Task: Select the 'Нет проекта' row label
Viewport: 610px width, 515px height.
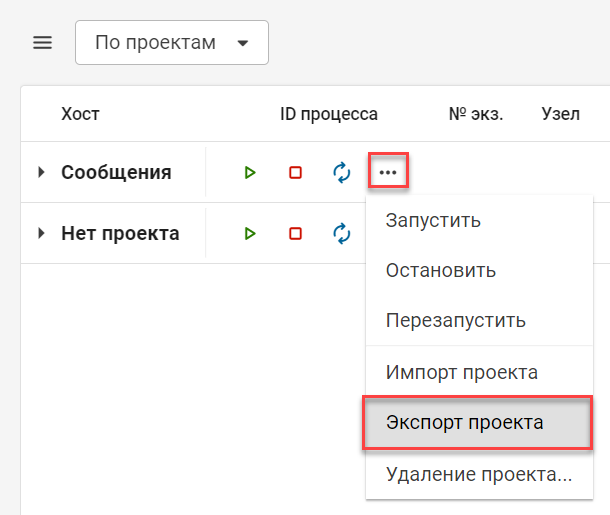Action: pyautogui.click(x=120, y=233)
